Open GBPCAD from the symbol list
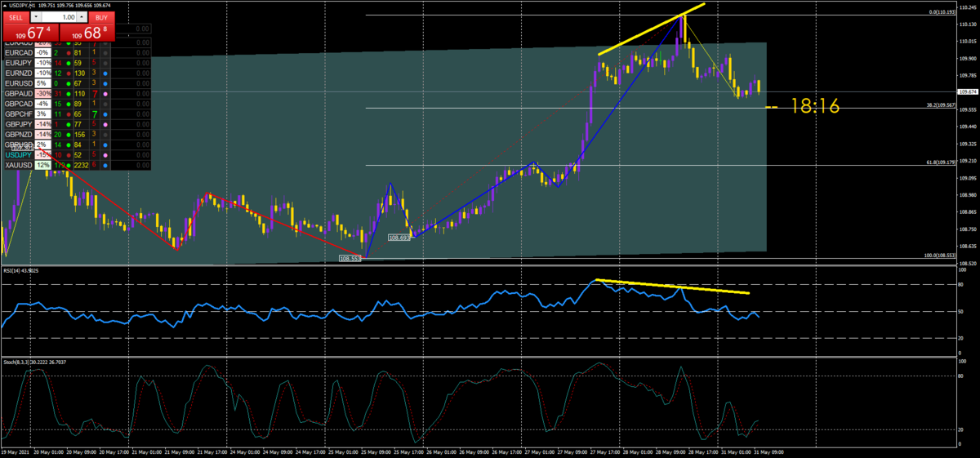The width and height of the screenshot is (980, 458). pos(19,104)
